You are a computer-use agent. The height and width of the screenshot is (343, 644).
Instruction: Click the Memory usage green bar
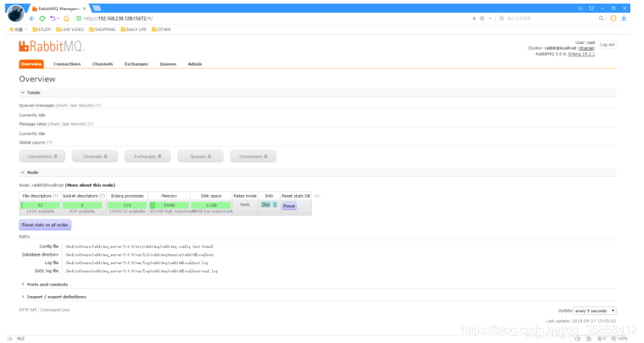(169, 205)
